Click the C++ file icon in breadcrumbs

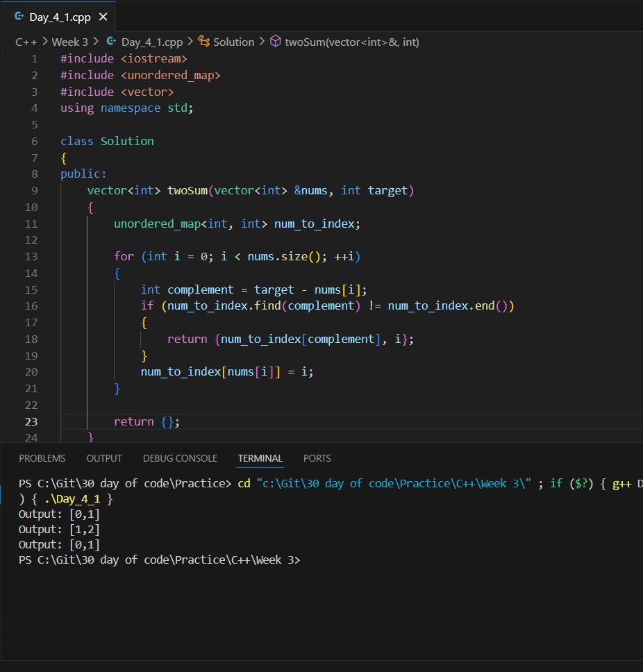point(111,42)
